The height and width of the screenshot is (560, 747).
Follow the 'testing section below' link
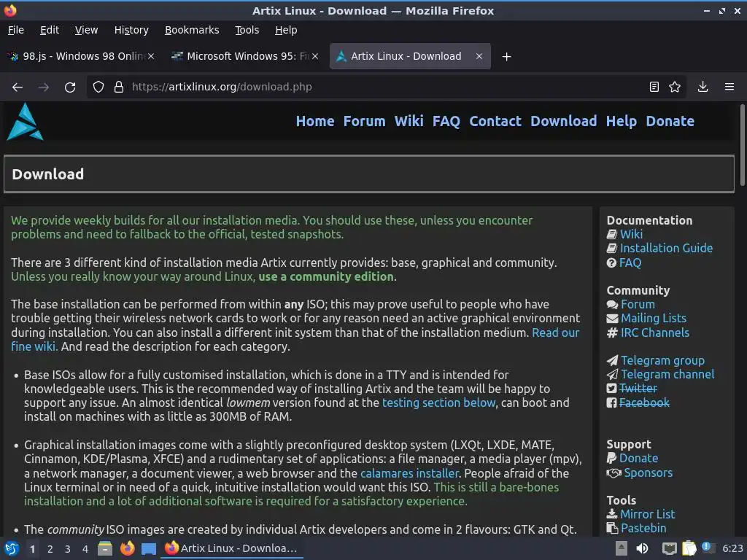click(438, 402)
